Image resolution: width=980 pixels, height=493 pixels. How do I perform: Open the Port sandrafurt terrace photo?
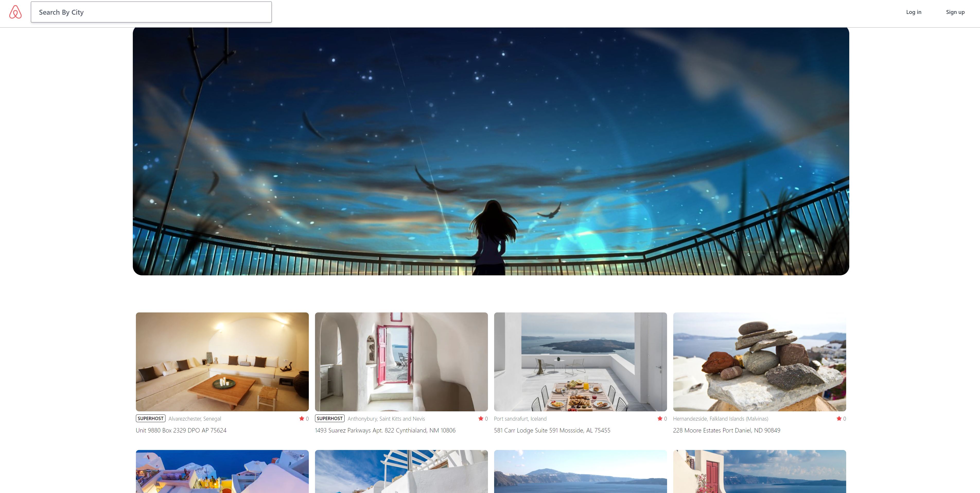[580, 361]
